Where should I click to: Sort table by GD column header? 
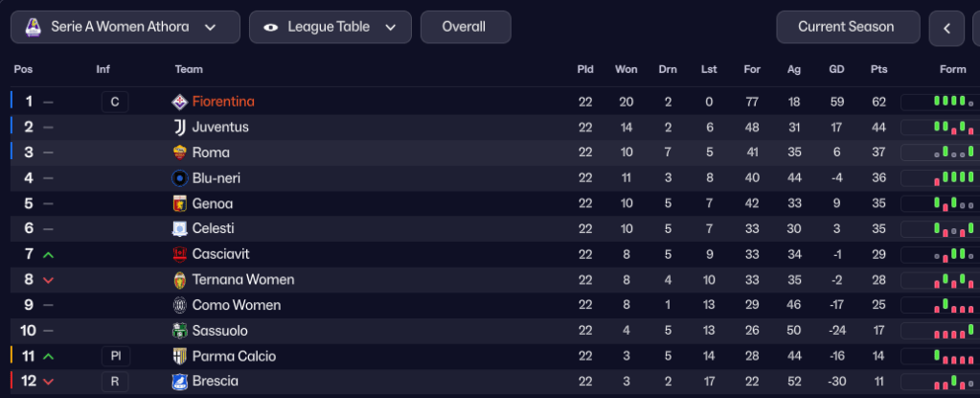pos(836,69)
